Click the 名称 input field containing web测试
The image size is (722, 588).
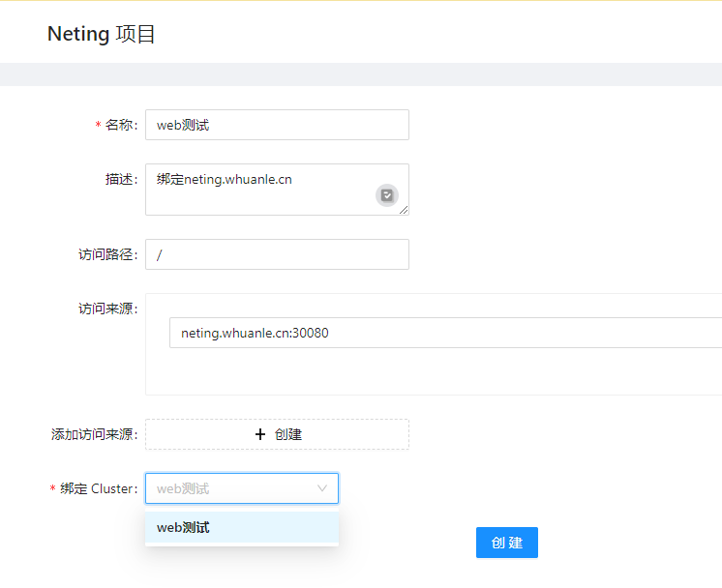click(277, 125)
